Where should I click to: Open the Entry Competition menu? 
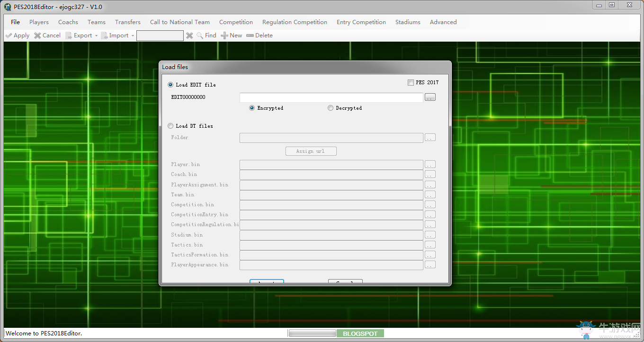pos(361,22)
